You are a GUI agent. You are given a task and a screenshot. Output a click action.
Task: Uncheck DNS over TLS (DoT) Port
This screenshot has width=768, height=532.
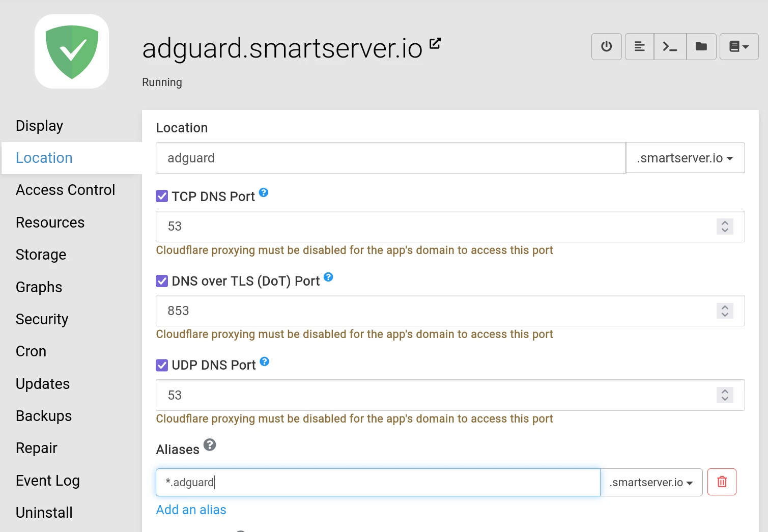tap(161, 281)
